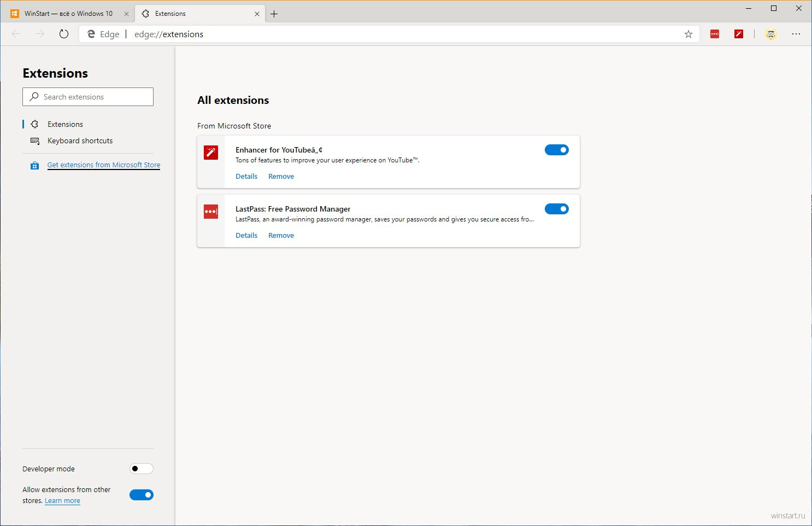Click the LastPass card icon
812x526 pixels.
pyautogui.click(x=211, y=212)
